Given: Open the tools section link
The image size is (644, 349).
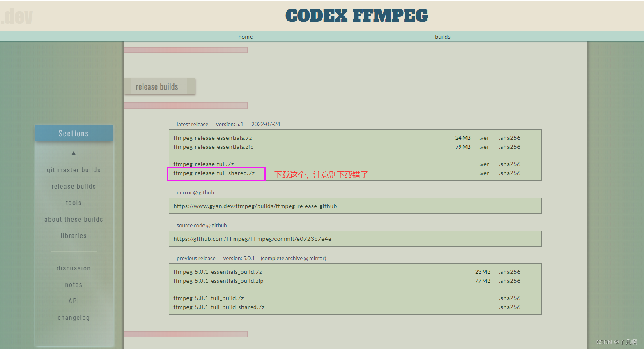Looking at the screenshot, I should tap(74, 203).
